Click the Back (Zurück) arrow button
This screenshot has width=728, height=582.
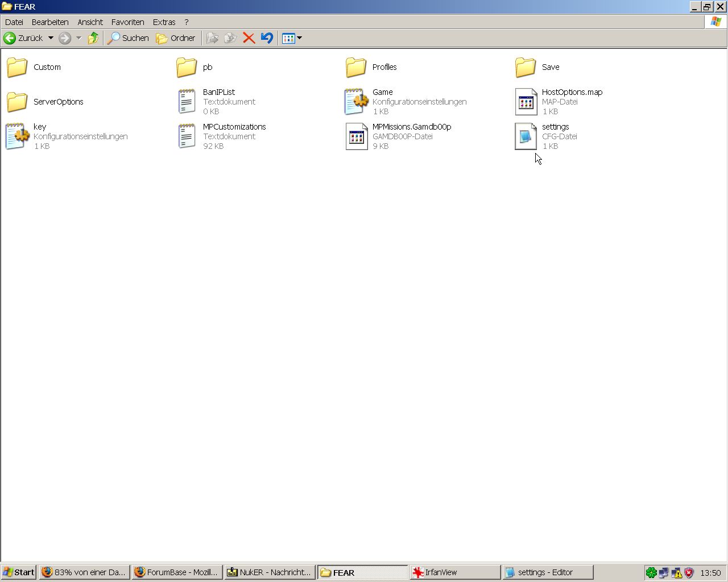[23, 38]
